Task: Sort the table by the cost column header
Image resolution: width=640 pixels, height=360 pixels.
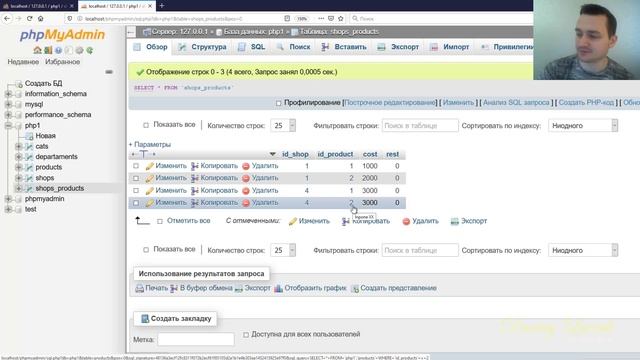Action: click(370, 154)
